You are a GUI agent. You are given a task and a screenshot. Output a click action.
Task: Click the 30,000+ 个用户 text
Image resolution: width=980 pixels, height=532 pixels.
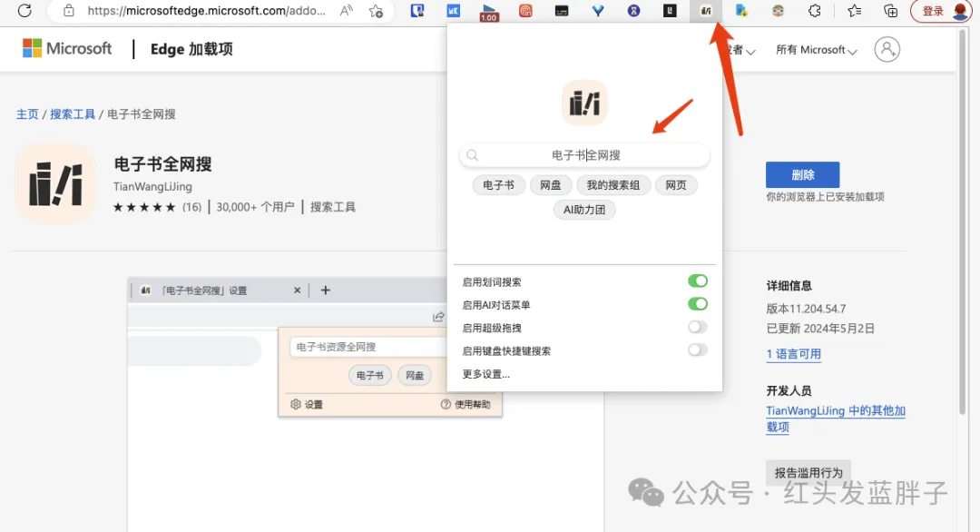pyautogui.click(x=255, y=207)
